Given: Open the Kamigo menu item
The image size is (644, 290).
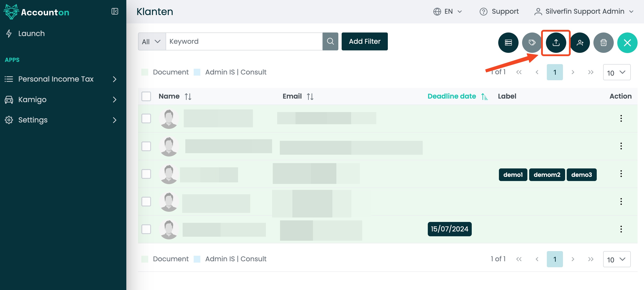Looking at the screenshot, I should point(61,100).
